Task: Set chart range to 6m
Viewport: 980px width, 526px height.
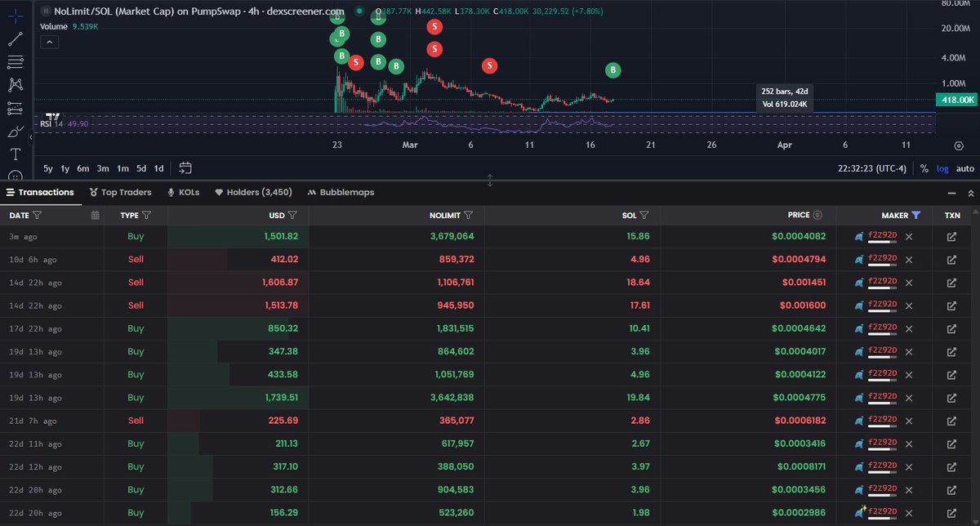Action: 83,168
